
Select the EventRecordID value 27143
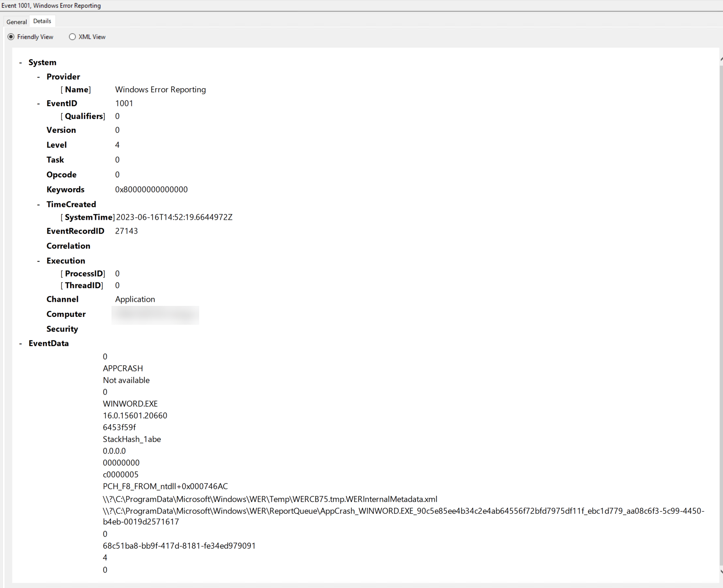(126, 231)
